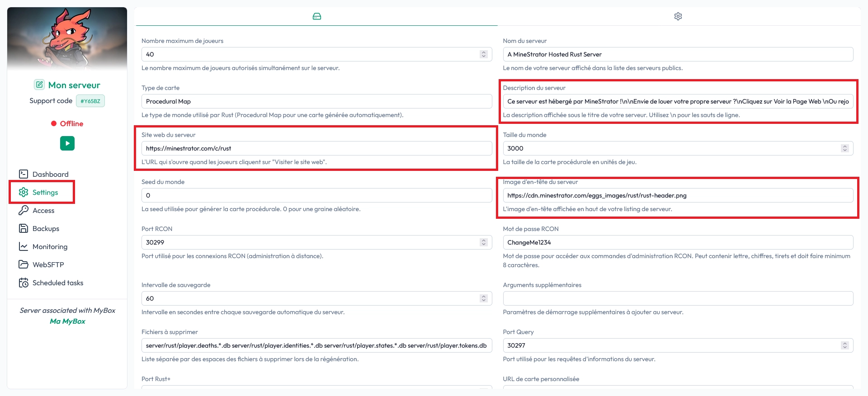Click the WebSFTP folder icon
Viewport: 868px width, 396px height.
pyautogui.click(x=24, y=264)
